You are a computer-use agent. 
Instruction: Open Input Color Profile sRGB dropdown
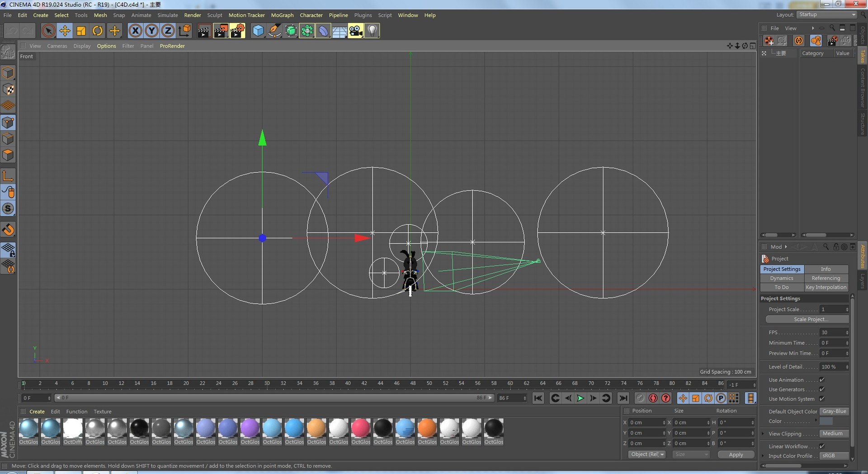834,456
